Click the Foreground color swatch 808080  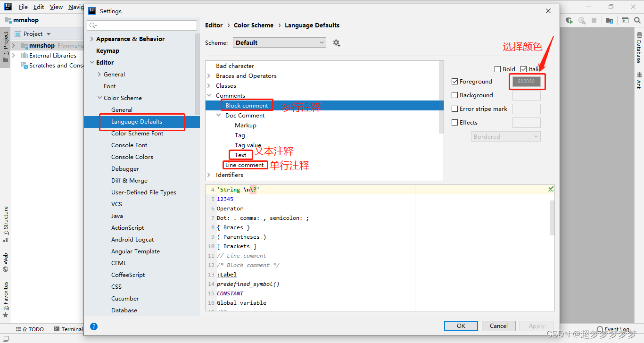point(526,82)
